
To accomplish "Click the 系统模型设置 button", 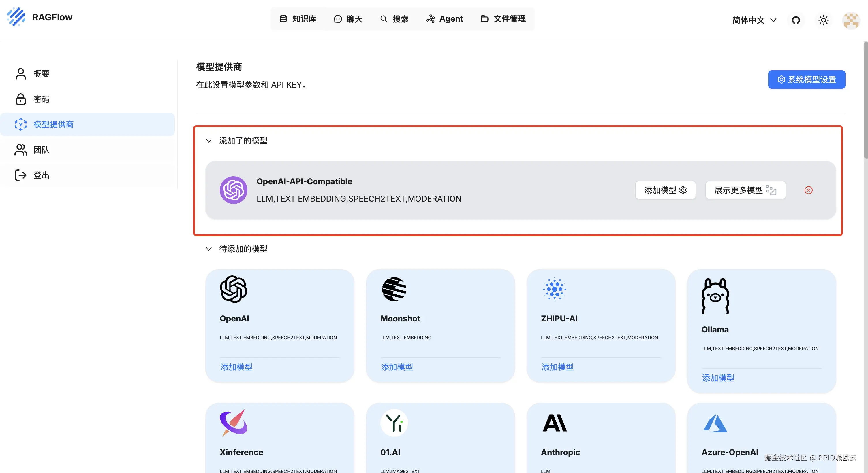I will (806, 80).
